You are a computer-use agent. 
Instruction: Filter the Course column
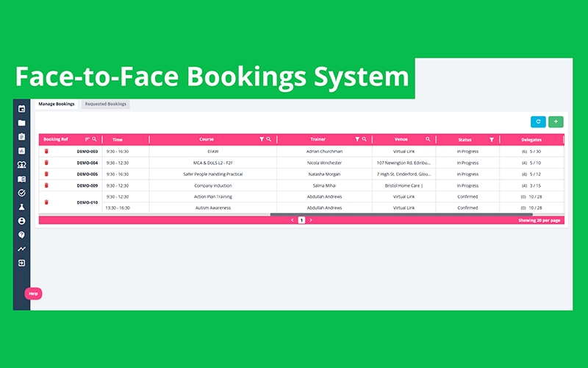tap(262, 139)
